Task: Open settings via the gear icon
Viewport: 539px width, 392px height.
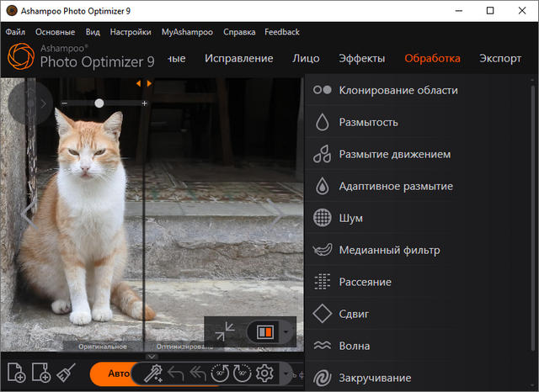Action: point(265,373)
